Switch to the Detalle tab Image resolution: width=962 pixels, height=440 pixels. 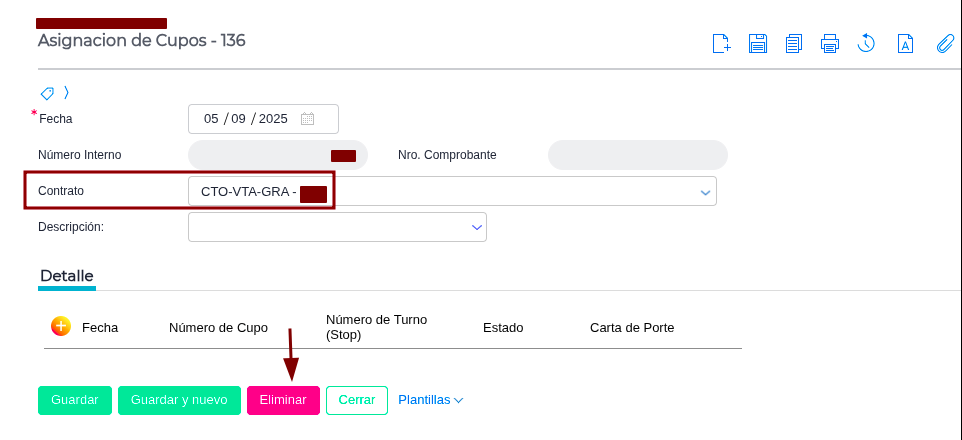pyautogui.click(x=67, y=276)
